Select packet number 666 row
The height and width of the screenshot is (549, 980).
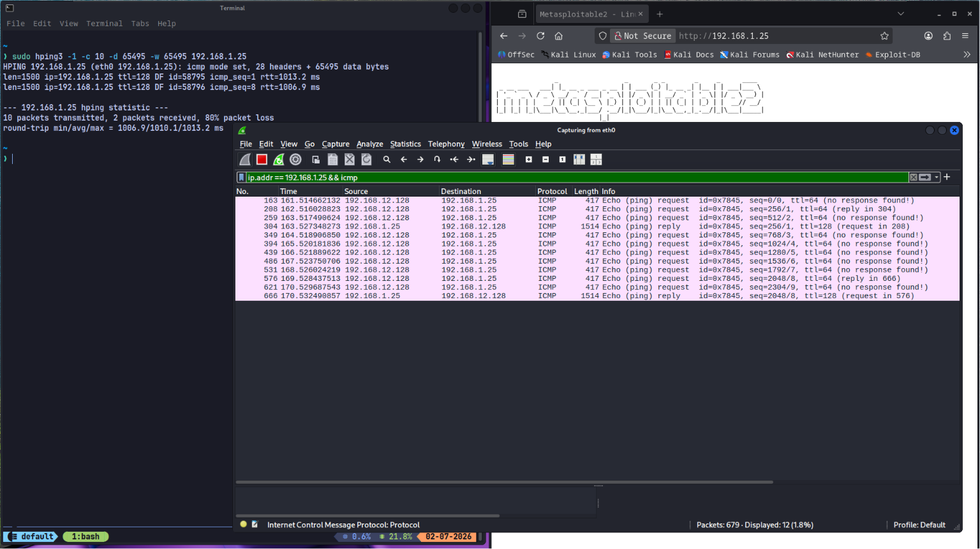[x=597, y=296]
